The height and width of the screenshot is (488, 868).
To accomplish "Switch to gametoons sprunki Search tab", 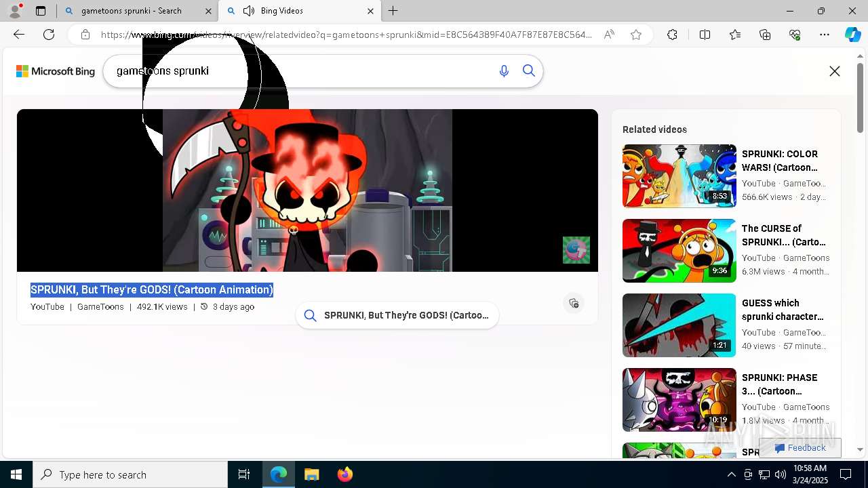I will tap(138, 11).
